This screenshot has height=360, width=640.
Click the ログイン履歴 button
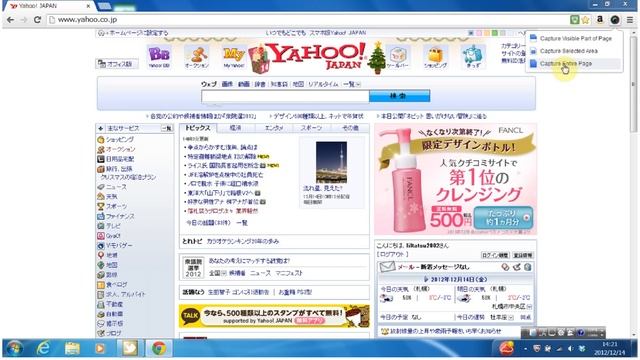tap(495, 255)
